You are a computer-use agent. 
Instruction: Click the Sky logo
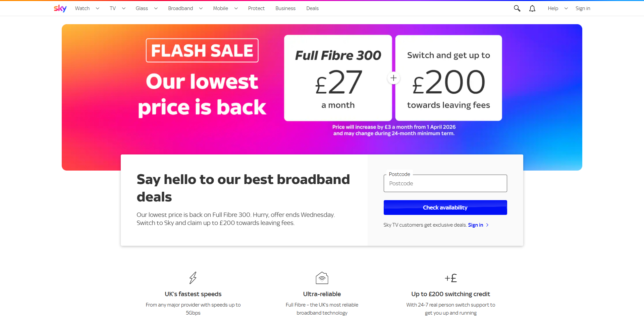60,8
